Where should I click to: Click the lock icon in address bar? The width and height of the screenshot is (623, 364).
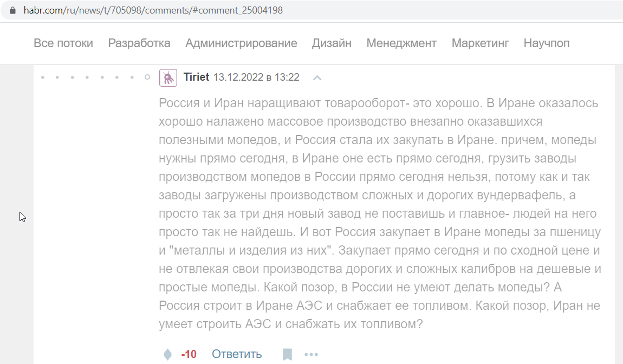[x=12, y=10]
